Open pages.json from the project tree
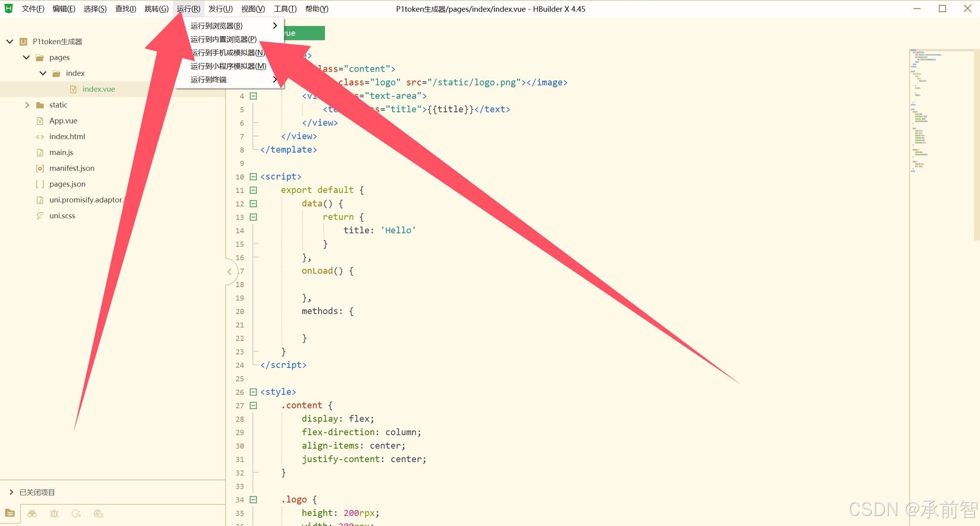The height and width of the screenshot is (526, 980). click(67, 184)
